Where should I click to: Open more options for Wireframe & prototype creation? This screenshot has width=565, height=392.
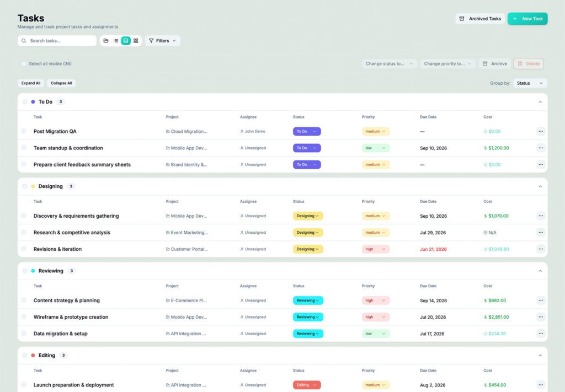[x=541, y=317]
